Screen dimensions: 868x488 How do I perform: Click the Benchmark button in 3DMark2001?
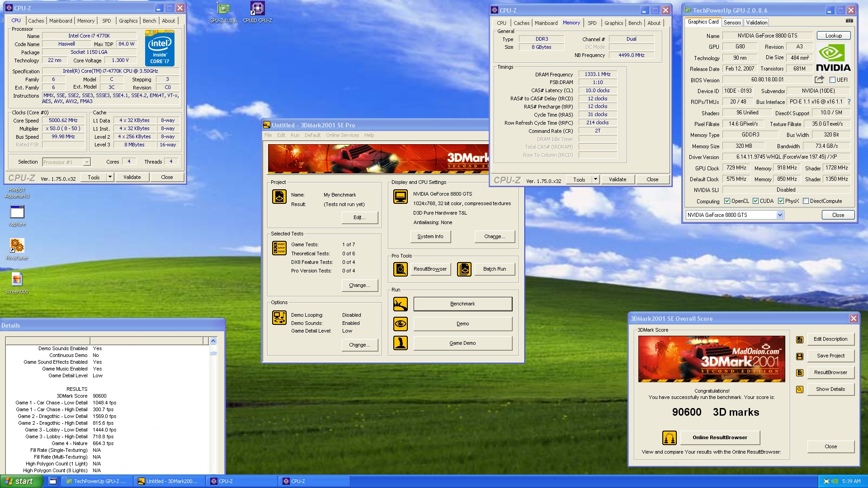point(462,304)
